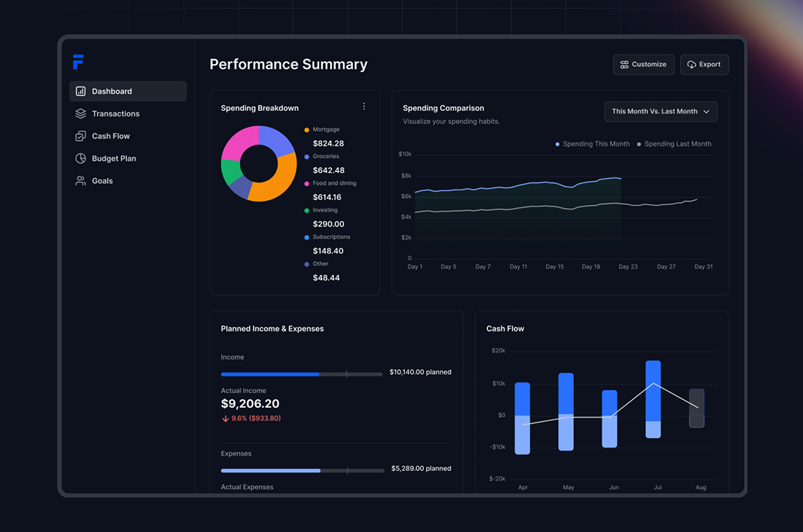Screen dimensions: 803x532
Task: Click the Dashboard bar-chart icon in sidebar
Action: coord(81,91)
